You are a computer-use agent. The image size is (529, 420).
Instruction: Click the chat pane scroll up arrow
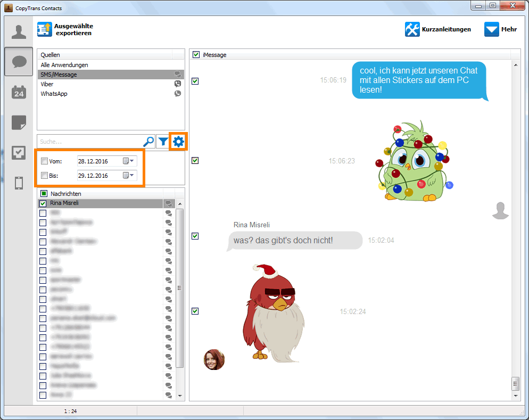point(516,65)
